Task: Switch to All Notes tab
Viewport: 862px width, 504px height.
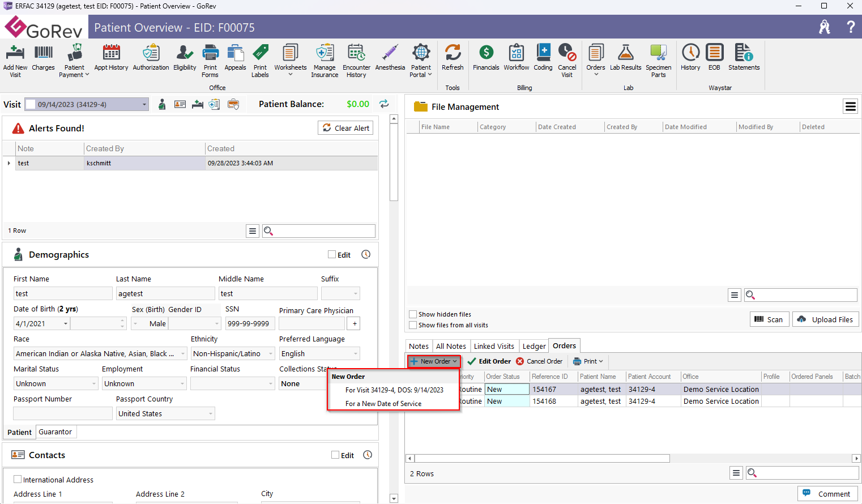Action: click(x=451, y=346)
